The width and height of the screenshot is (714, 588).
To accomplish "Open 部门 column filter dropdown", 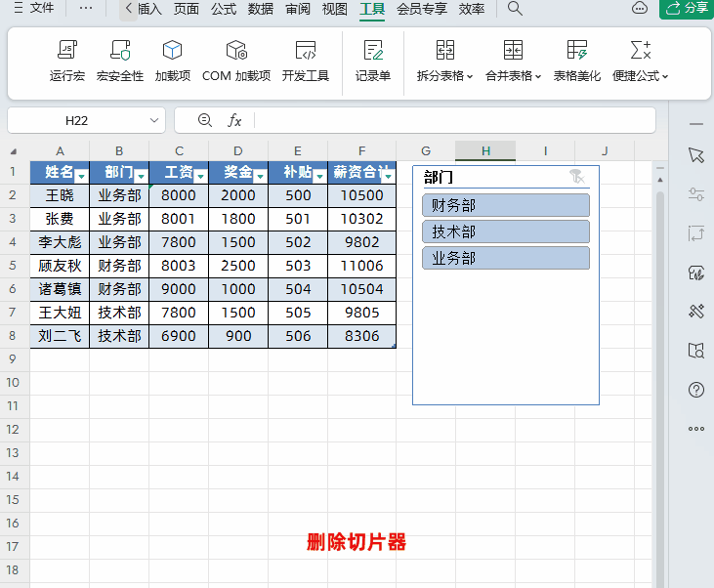I will (x=142, y=176).
